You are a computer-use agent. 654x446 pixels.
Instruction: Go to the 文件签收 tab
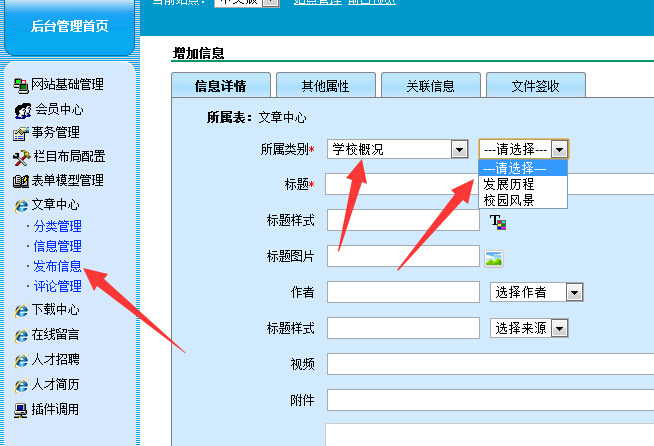[535, 86]
